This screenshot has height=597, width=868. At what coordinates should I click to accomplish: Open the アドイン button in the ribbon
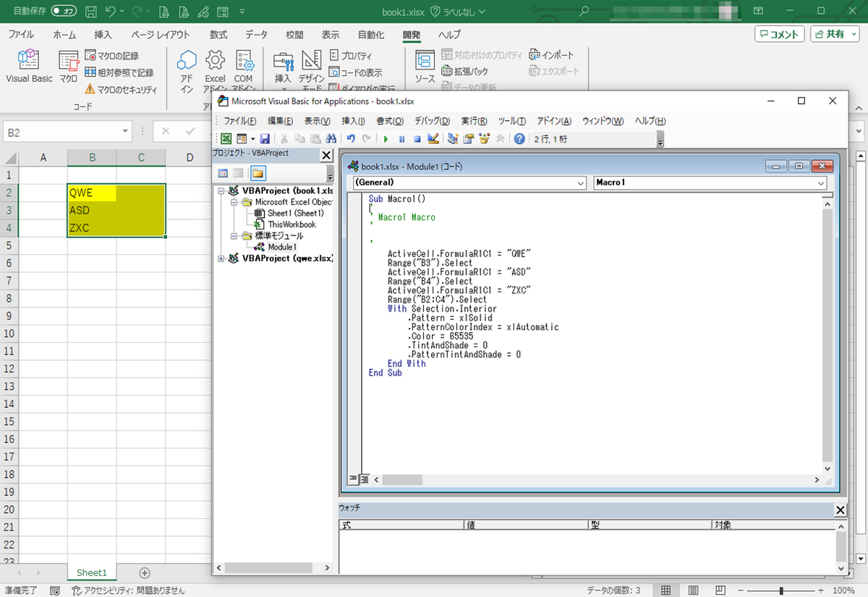click(x=187, y=71)
